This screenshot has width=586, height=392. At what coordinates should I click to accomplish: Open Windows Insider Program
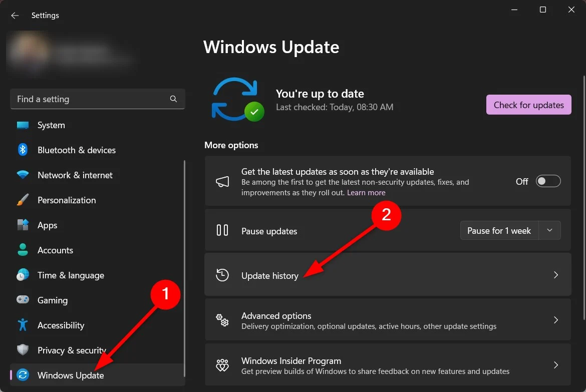(388, 365)
